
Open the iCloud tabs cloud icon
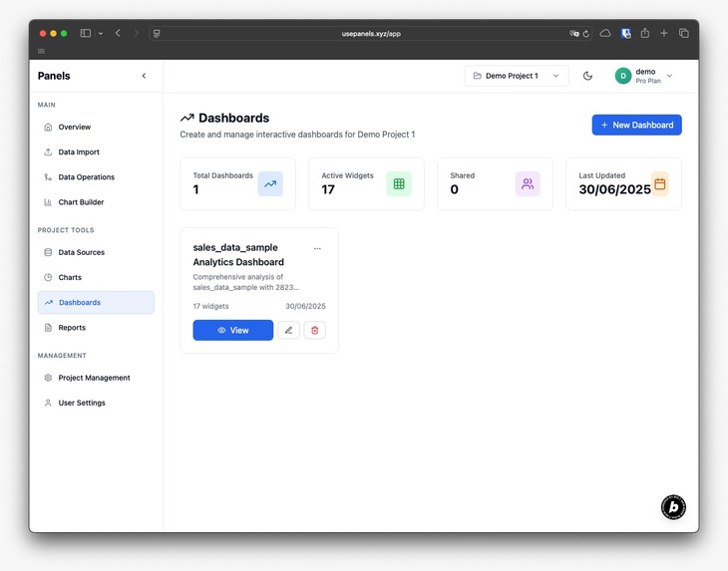[x=605, y=33]
